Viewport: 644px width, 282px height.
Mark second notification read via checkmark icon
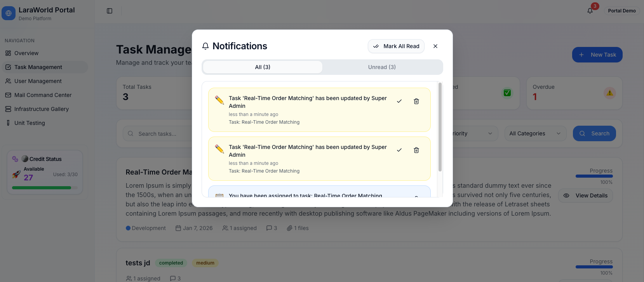(399, 150)
